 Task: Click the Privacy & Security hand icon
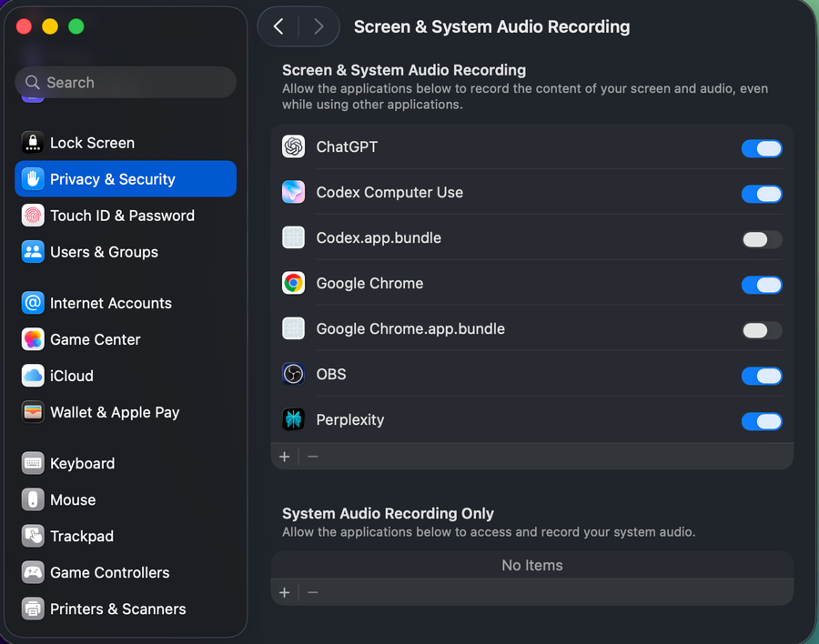point(33,179)
